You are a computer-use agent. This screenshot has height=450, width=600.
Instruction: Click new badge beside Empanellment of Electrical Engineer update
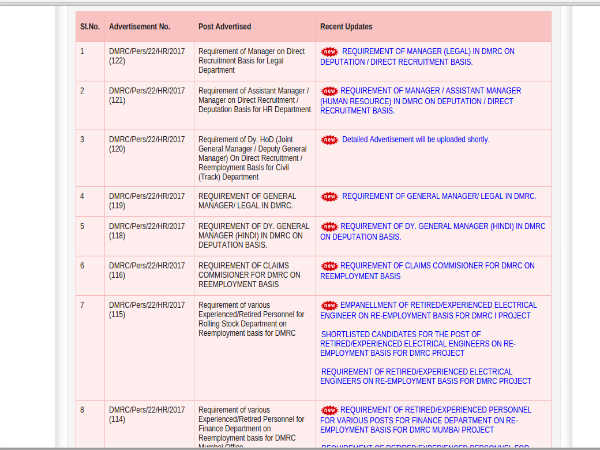pyautogui.click(x=329, y=306)
